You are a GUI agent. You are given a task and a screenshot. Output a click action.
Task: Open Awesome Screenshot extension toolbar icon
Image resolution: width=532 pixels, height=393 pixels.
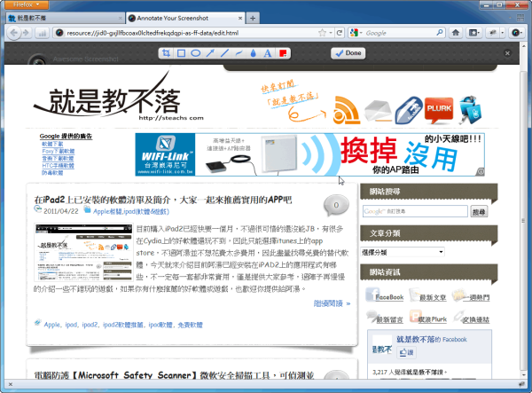(x=516, y=33)
